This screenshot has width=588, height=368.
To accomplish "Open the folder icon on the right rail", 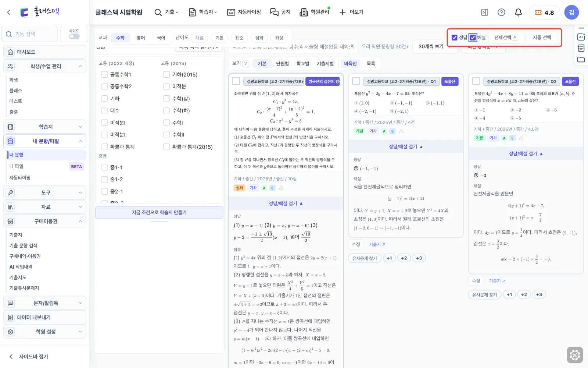I will tap(581, 59).
